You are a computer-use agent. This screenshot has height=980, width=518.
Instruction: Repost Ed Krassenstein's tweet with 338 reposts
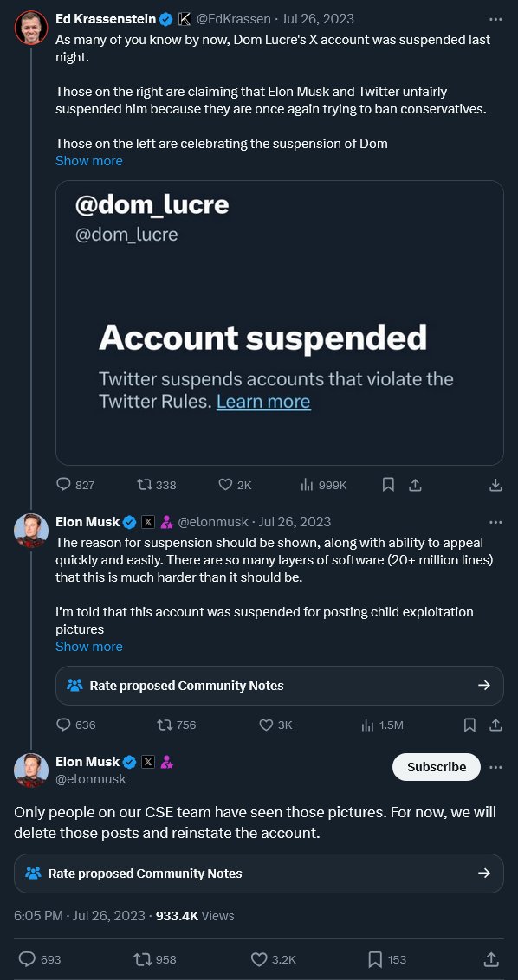[x=157, y=485]
